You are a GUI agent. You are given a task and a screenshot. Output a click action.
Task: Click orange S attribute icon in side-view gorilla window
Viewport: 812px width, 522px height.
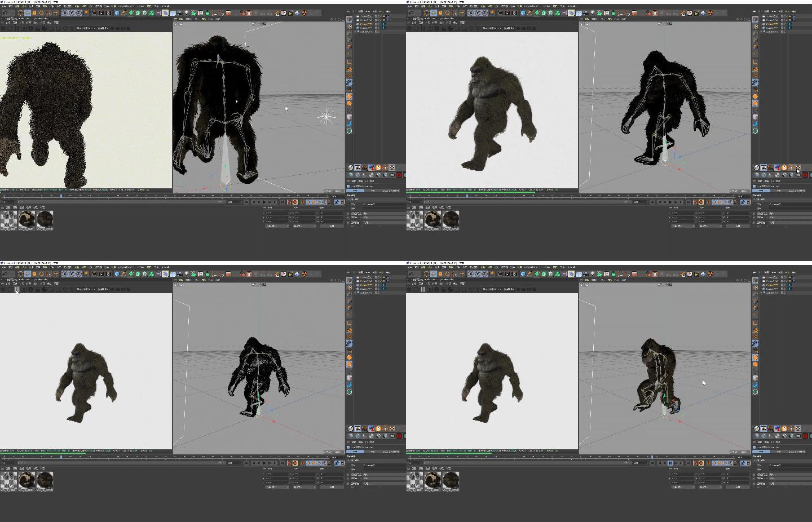[x=784, y=167]
